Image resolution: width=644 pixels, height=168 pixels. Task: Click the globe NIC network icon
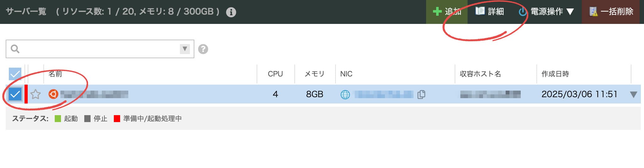pyautogui.click(x=345, y=94)
